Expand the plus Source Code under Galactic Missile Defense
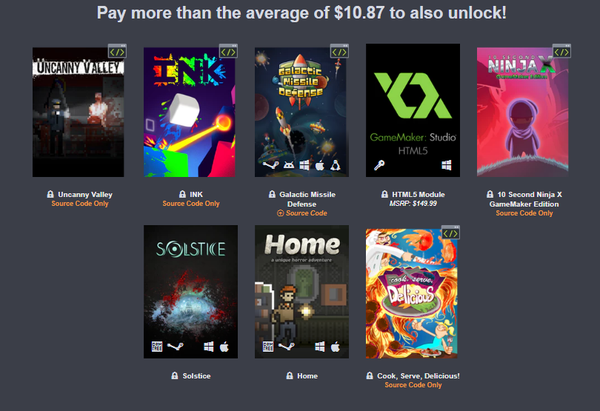Viewport: 600px width, 411px height. click(x=302, y=213)
